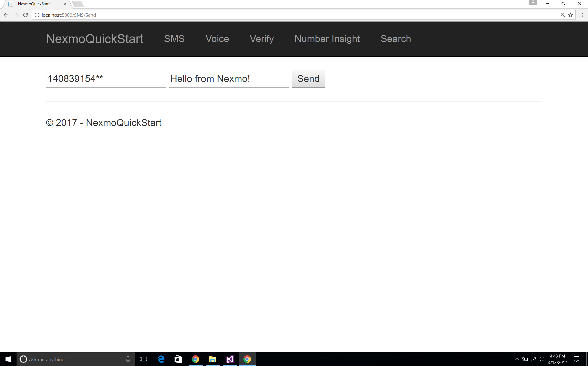This screenshot has width=588, height=366.
Task: Click the © 2017 - NexmoQuickStart footer text
Action: pos(104,123)
